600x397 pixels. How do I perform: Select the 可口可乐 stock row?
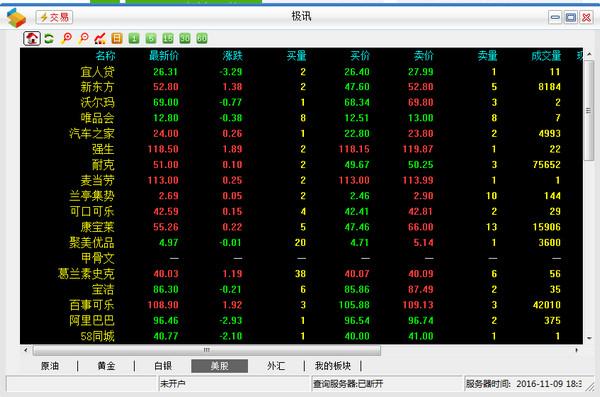coord(301,211)
